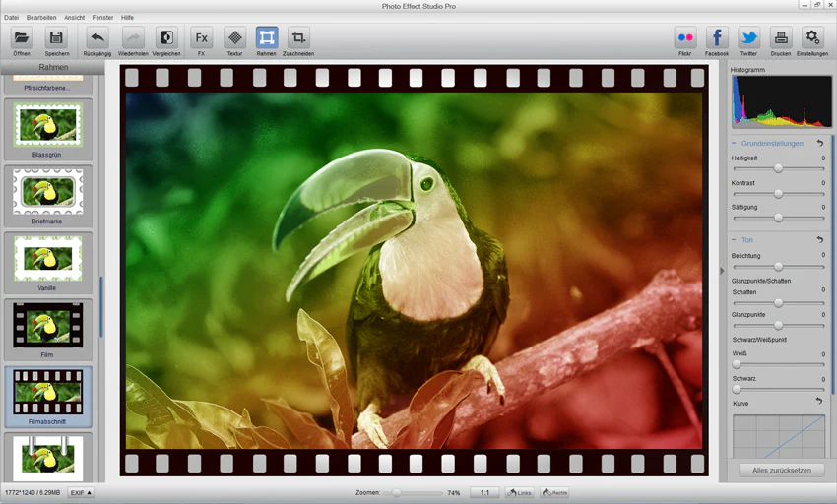Click the frames list scrollbar
This screenshot has width=837, height=504.
100,306
